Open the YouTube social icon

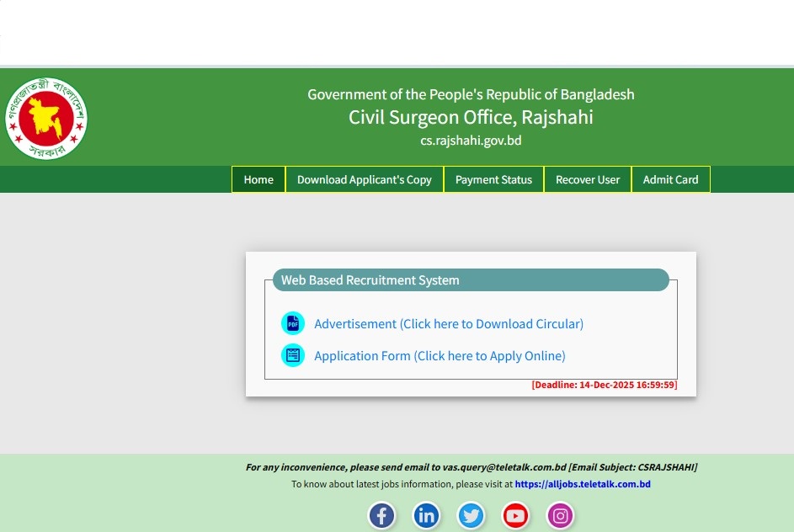(515, 515)
